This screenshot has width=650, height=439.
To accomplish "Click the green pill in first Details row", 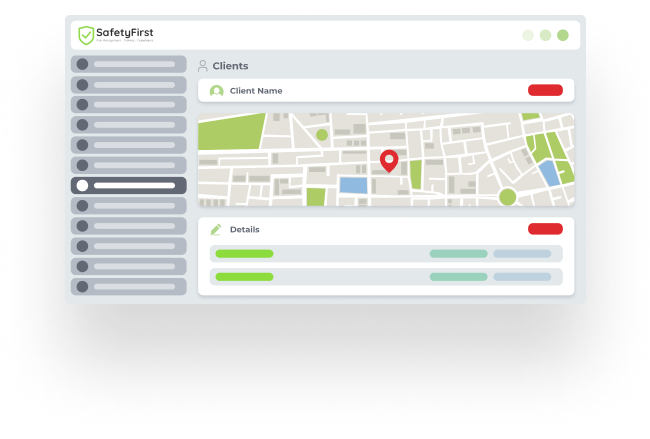I will [x=244, y=254].
